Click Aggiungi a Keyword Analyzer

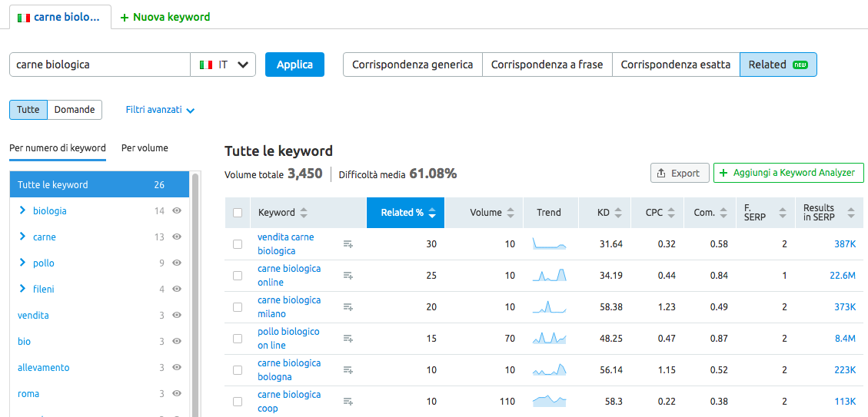coord(788,173)
